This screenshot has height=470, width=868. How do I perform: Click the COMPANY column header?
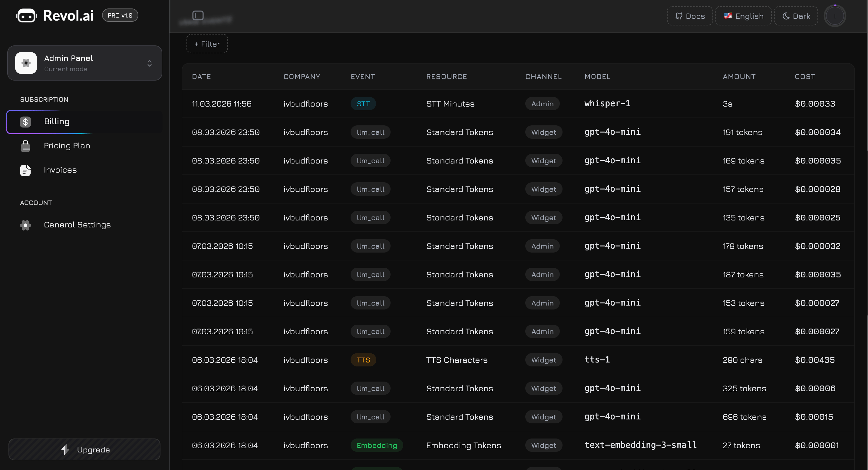click(302, 77)
